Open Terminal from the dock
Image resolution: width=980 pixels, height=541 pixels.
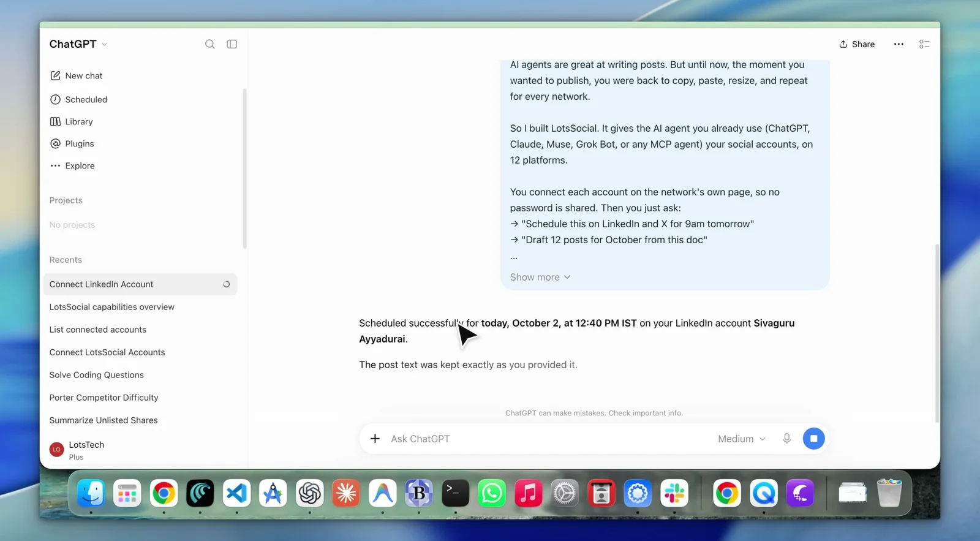pos(455,493)
